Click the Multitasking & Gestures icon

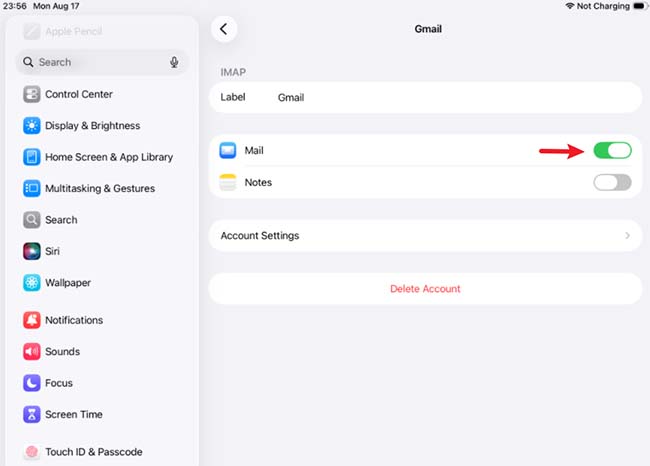pyautogui.click(x=32, y=189)
